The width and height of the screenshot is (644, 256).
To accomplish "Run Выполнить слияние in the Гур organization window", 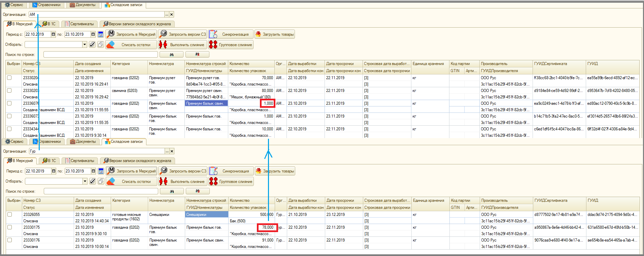I will coord(183,182).
